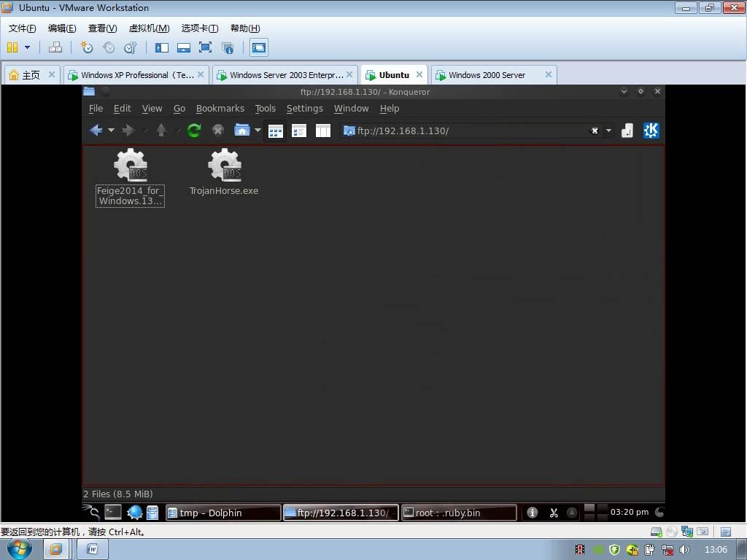747x560 pixels.
Task: Open the VMware snapshot manager
Action: 130,47
